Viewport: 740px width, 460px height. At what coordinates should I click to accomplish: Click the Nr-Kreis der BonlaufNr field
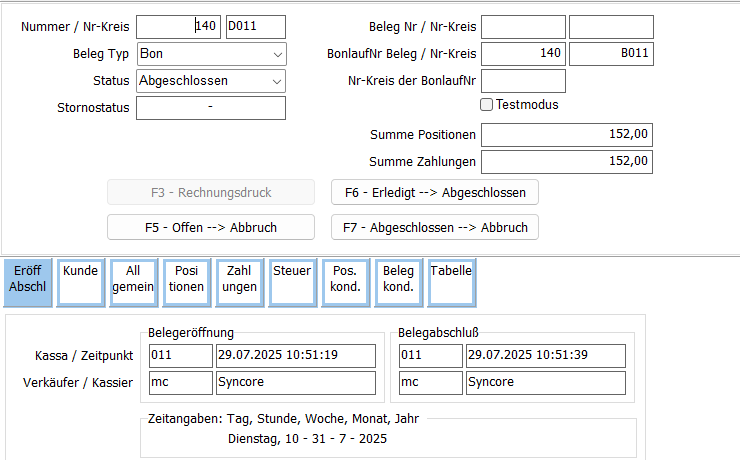[x=523, y=81]
